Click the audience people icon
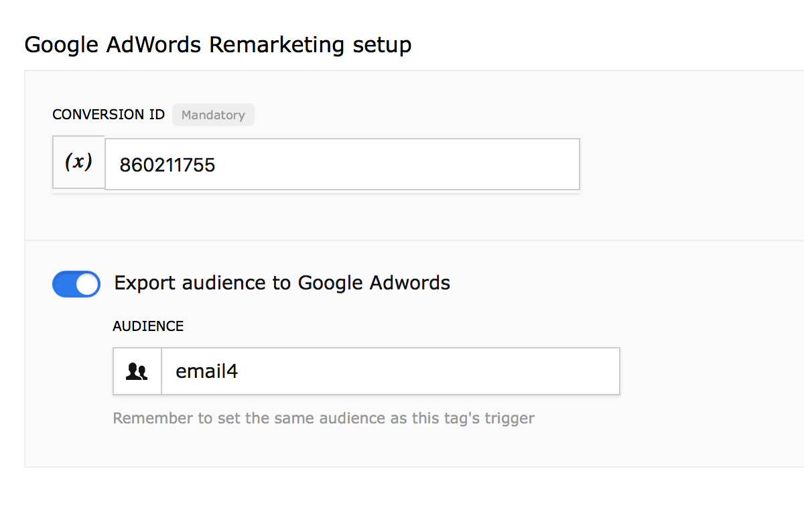The image size is (804, 532). [137, 371]
